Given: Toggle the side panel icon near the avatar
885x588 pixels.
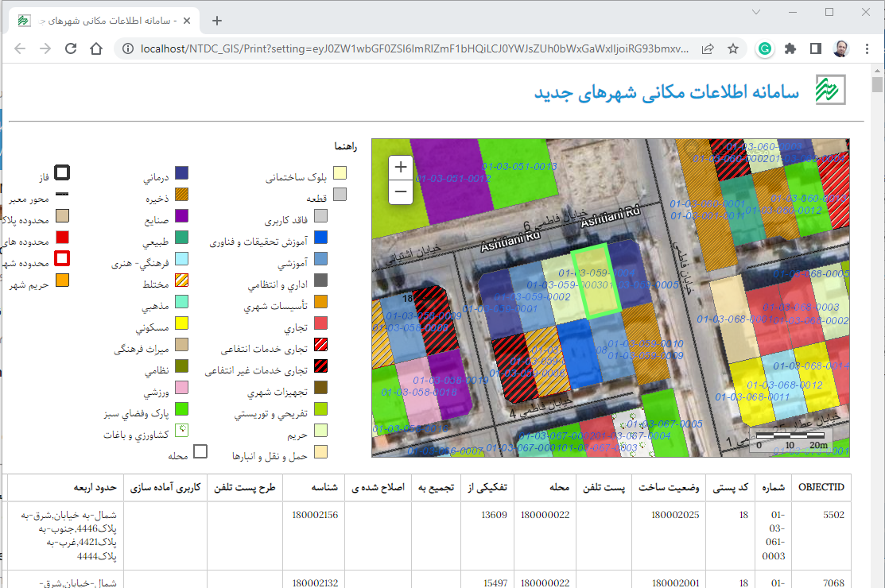Looking at the screenshot, I should (815, 48).
